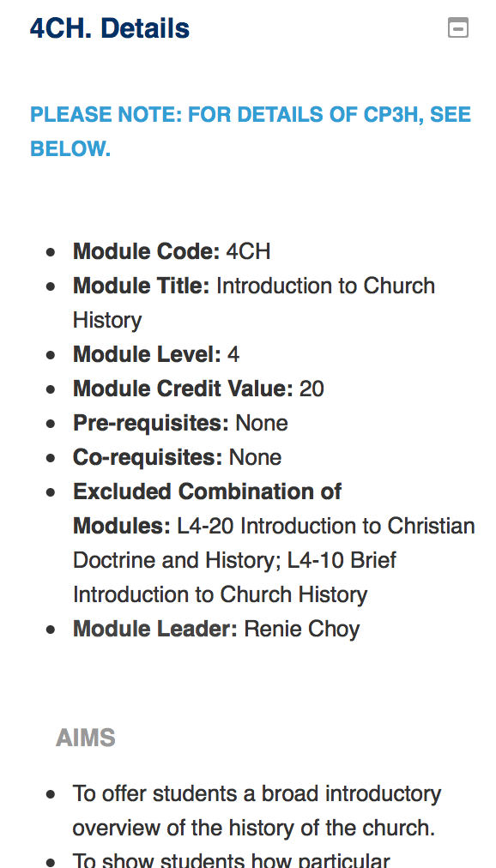
Task: Click Introduction to Church History title text
Action: point(254,303)
